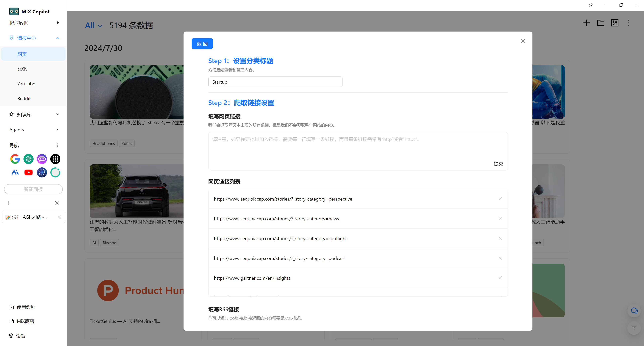Click the black grid apps shortcut icon
644x346 pixels.
pos(55,159)
